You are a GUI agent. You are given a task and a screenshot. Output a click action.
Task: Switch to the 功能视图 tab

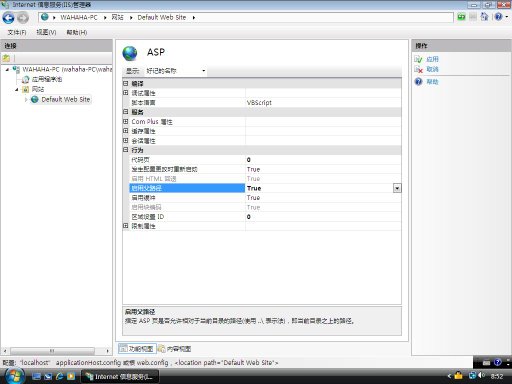coord(137,349)
